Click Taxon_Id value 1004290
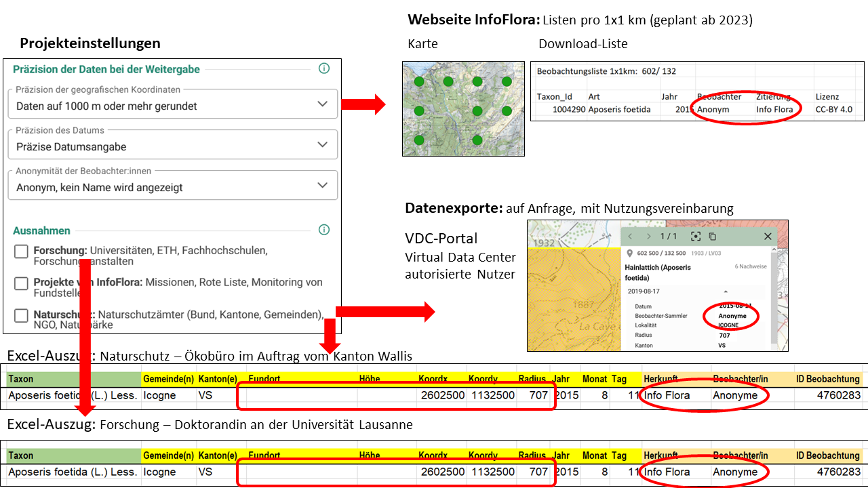Screen dimensions: 868x488 (568, 109)
